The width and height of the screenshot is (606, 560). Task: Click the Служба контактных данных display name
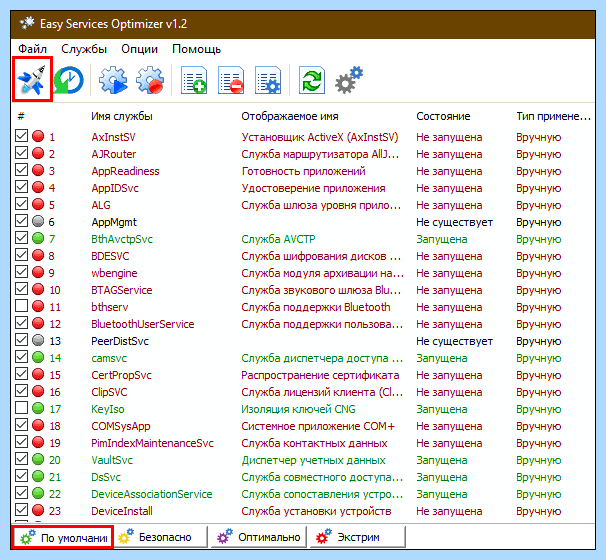tap(314, 443)
